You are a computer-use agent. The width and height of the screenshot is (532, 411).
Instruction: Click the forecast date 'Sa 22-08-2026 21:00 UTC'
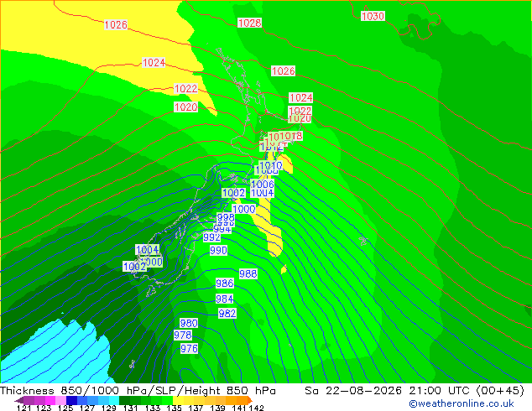389,390
